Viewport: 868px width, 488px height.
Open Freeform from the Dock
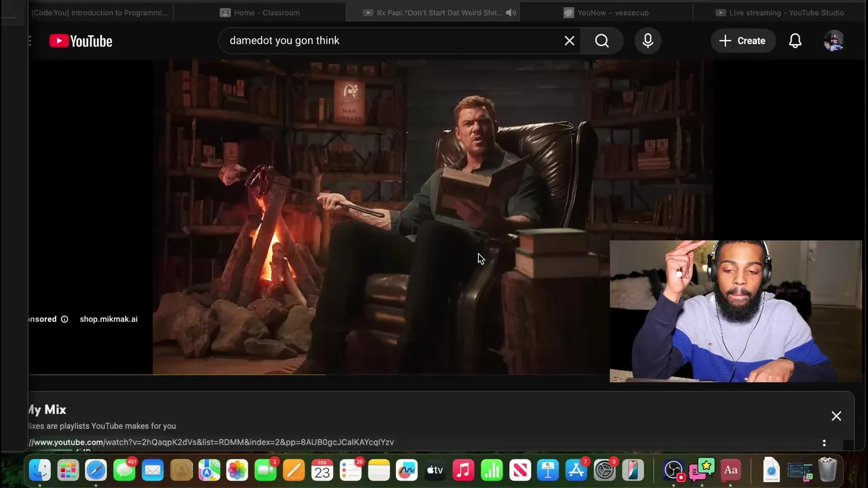click(x=407, y=470)
